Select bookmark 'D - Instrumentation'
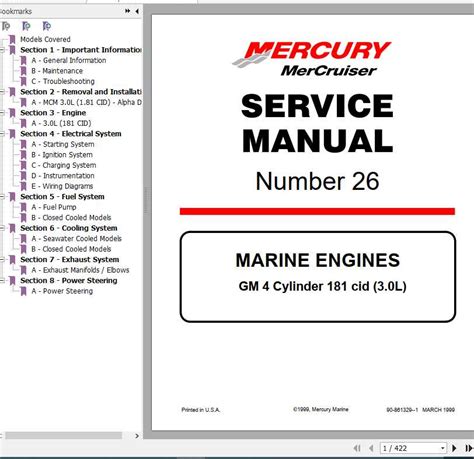 click(x=63, y=176)
